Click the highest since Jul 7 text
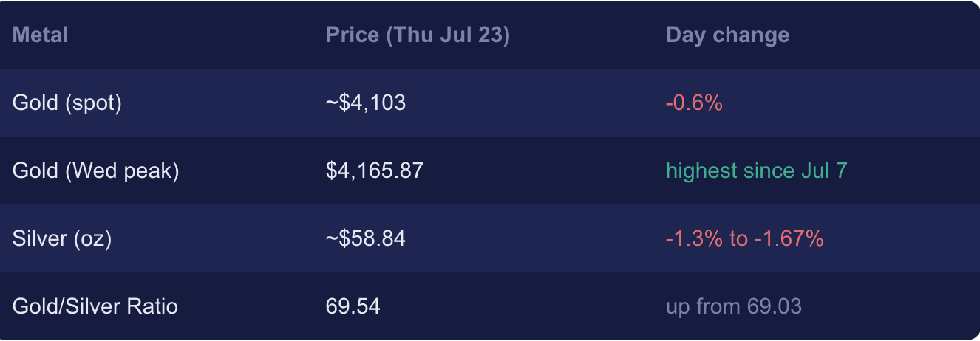The height and width of the screenshot is (341, 980). pos(756,170)
